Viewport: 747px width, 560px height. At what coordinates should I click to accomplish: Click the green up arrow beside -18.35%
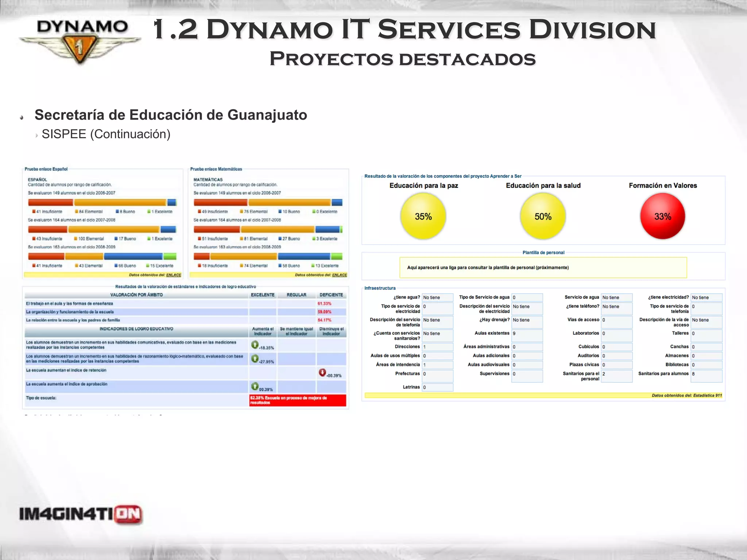click(x=255, y=344)
